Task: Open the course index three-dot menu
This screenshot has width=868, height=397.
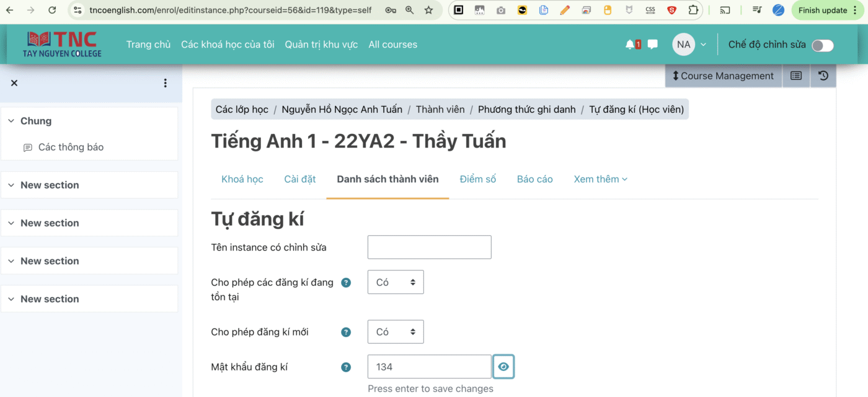Action: (165, 83)
